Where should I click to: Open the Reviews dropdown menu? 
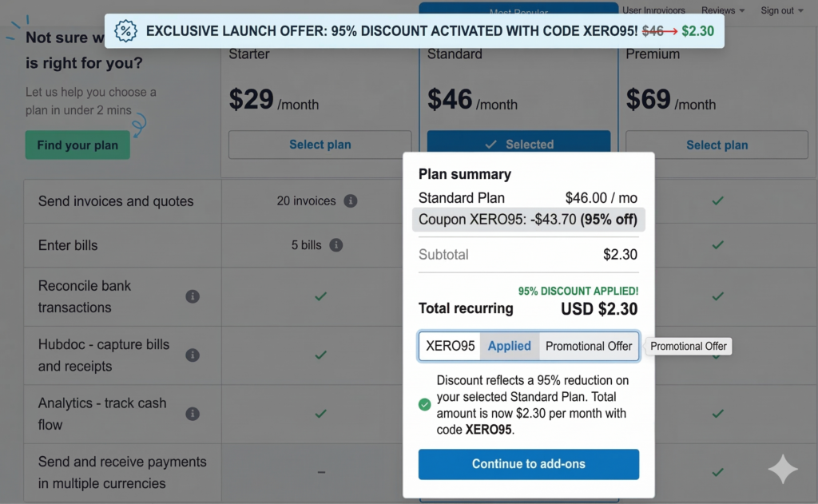(722, 10)
